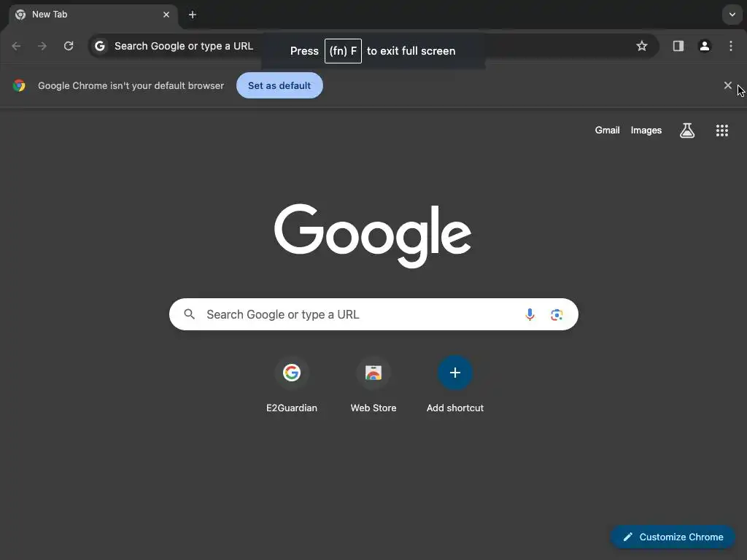The width and height of the screenshot is (747, 560).
Task: Close the New Tab tab
Action: pyautogui.click(x=166, y=15)
